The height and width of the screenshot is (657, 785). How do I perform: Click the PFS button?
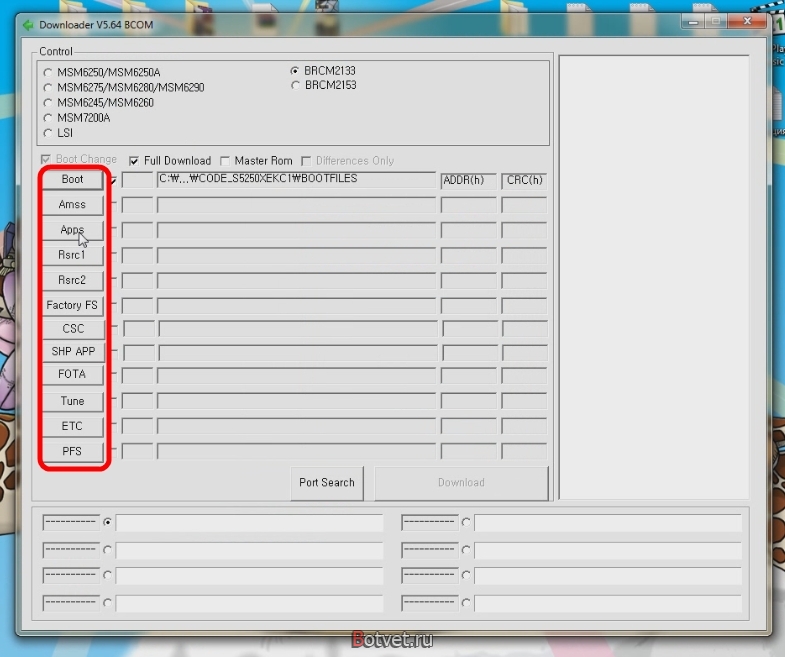pyautogui.click(x=73, y=451)
